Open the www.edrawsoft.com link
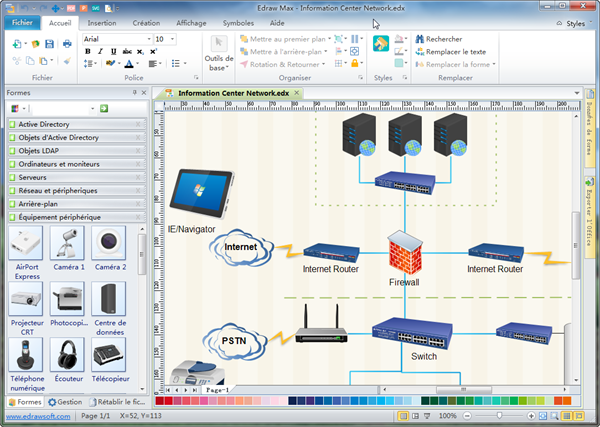Viewport: 600px width, 427px height. [x=36, y=415]
